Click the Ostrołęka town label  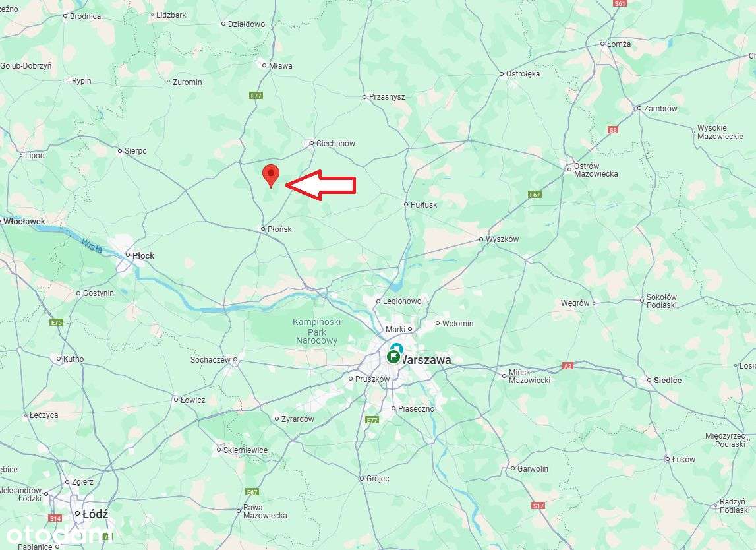coord(523,74)
